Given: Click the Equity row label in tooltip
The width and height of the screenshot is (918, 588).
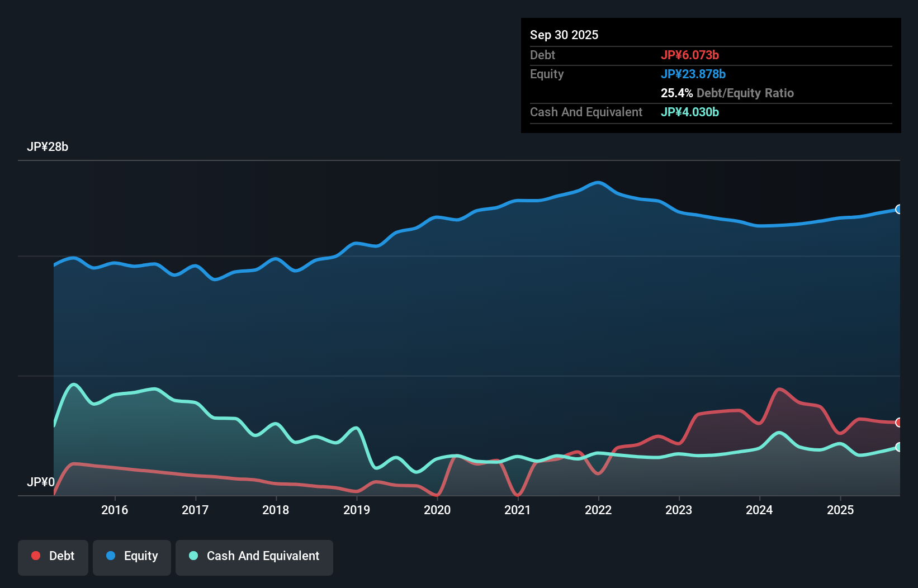Looking at the screenshot, I should point(547,74).
